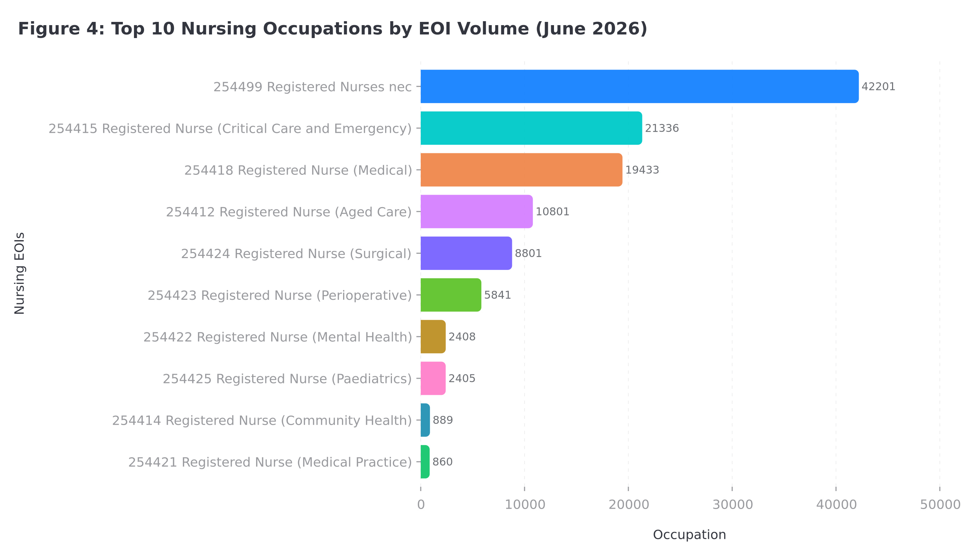This screenshot has width=970, height=560.
Task: Select the green Medical Practice bar
Action: [425, 462]
